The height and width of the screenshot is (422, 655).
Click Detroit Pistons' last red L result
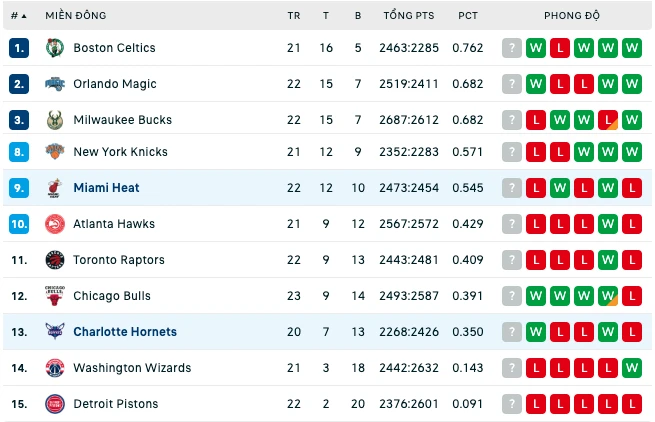coord(632,404)
